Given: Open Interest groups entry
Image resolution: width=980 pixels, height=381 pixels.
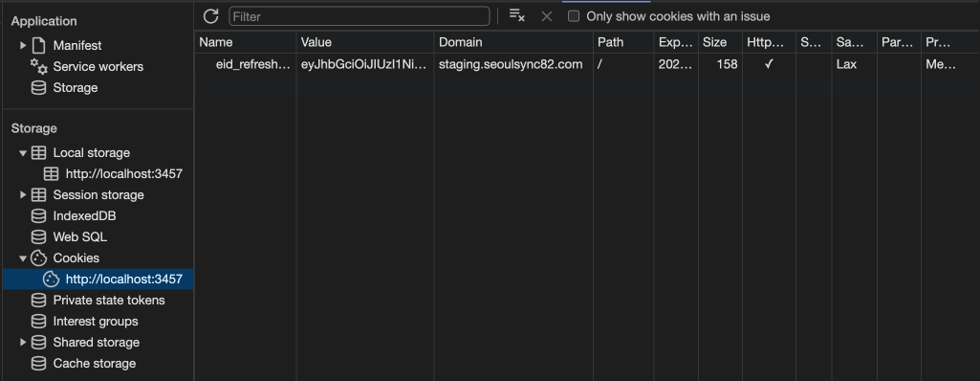Looking at the screenshot, I should point(96,322).
